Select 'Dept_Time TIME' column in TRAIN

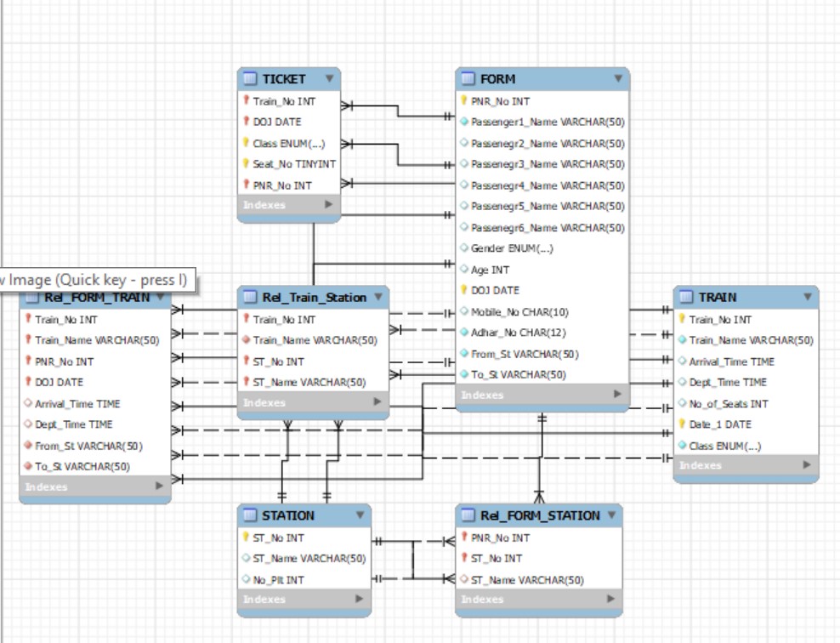(728, 382)
